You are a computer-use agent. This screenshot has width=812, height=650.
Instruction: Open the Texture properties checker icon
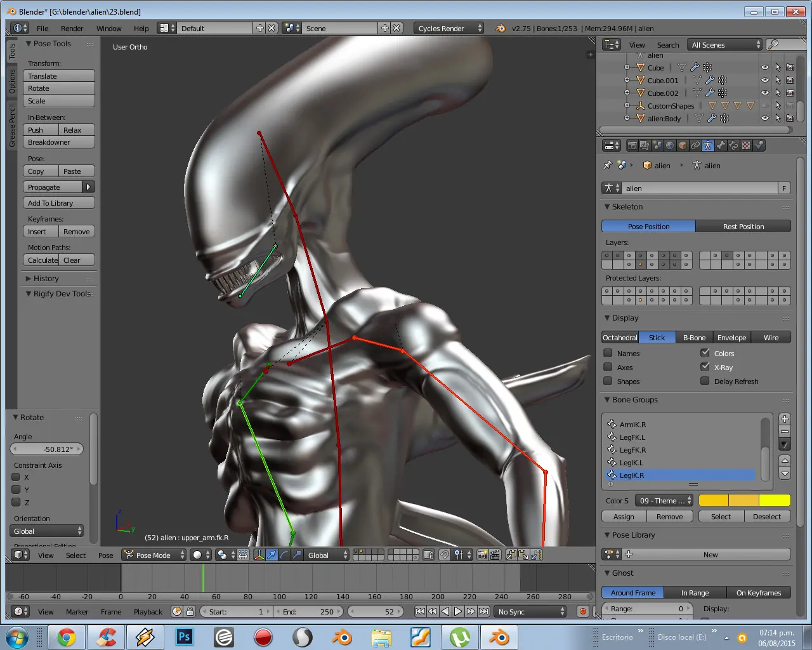(x=746, y=145)
